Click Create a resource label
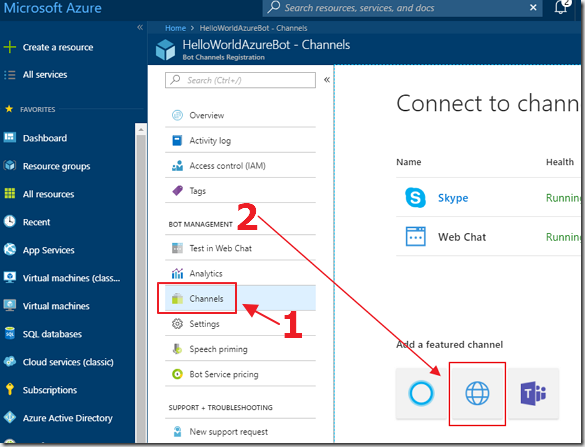 [x=58, y=47]
